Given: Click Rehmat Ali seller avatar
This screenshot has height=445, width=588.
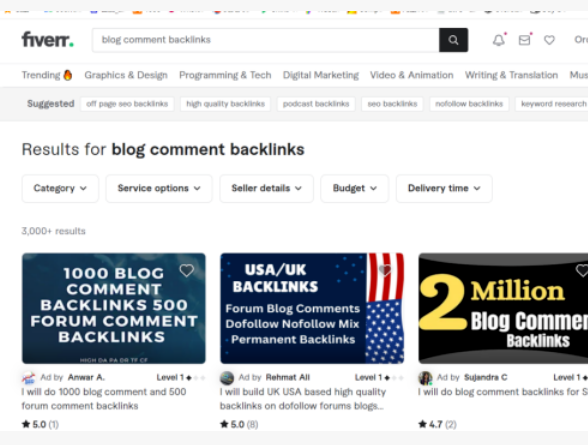Looking at the screenshot, I should [227, 378].
